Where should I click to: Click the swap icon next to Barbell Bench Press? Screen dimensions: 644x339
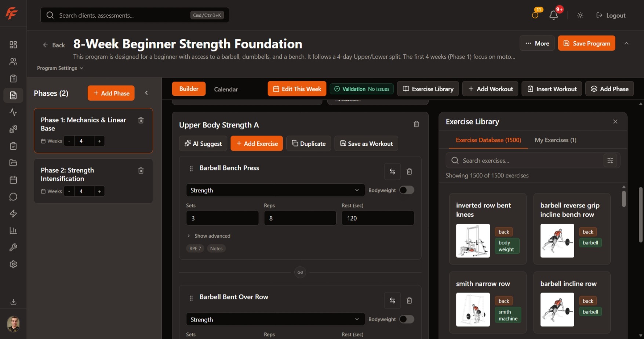[392, 171]
